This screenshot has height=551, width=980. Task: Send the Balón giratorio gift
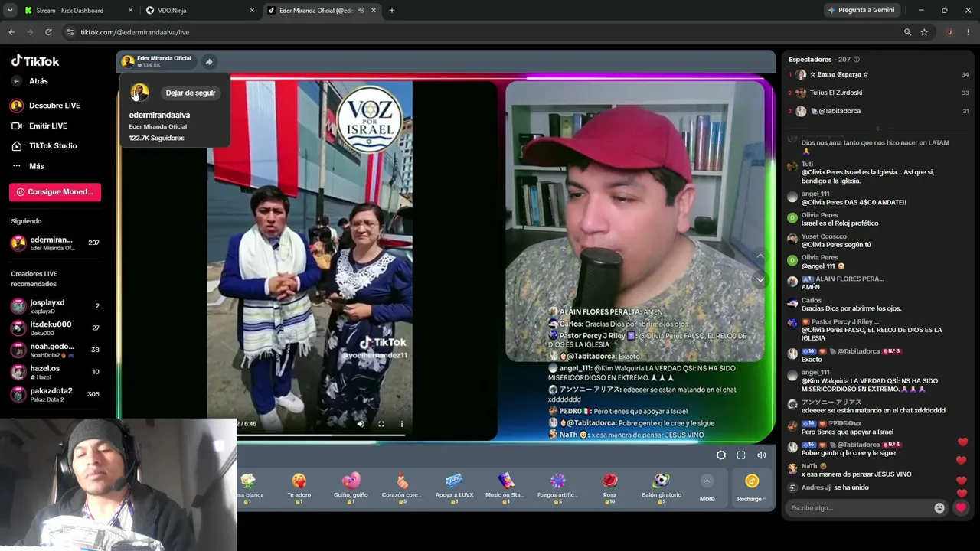[661, 487]
